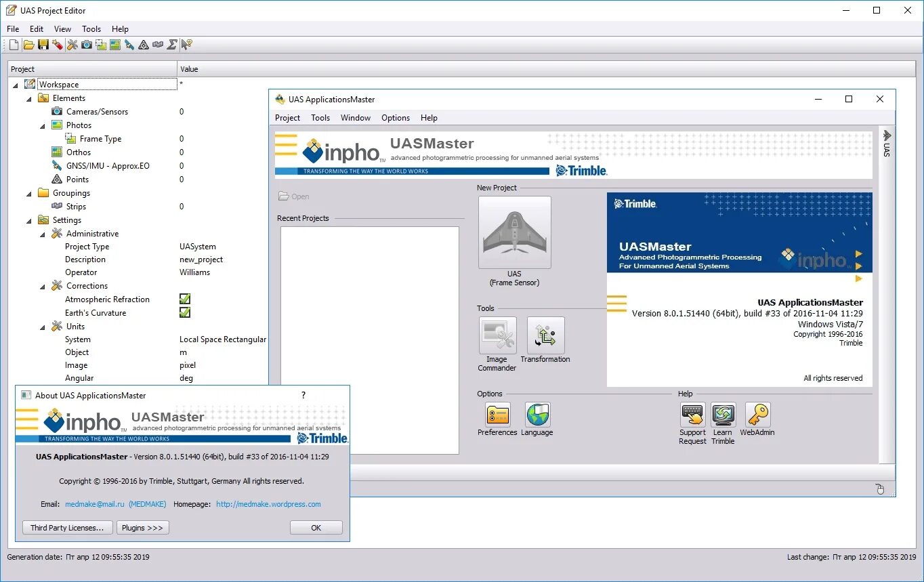The image size is (924, 582).
Task: Select the Cameras/Sensors tree item
Action: [97, 112]
